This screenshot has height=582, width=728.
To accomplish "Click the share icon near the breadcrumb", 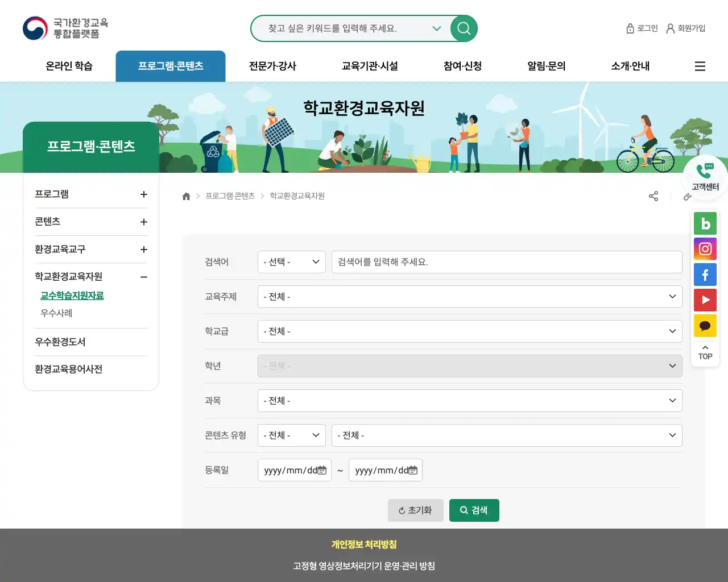I will click(653, 196).
